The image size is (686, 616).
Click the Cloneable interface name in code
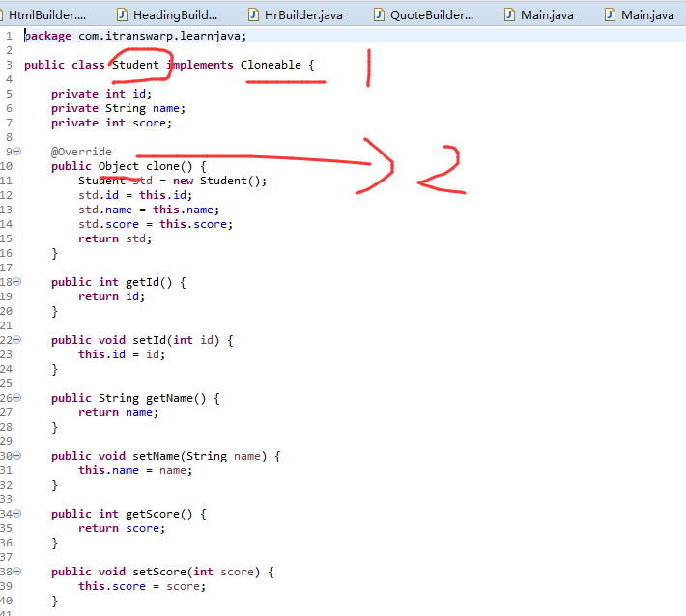pyautogui.click(x=271, y=65)
